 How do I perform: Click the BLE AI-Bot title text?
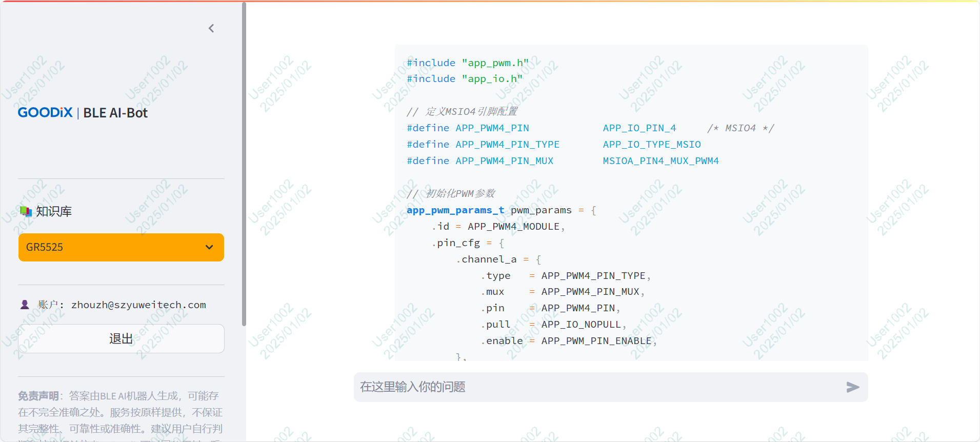115,113
